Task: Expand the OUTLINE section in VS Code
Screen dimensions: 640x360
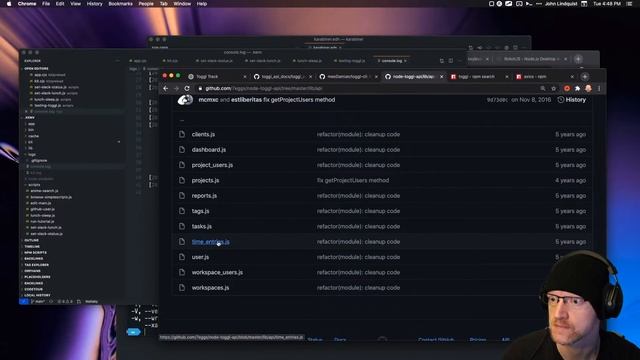Action: [x=31, y=240]
